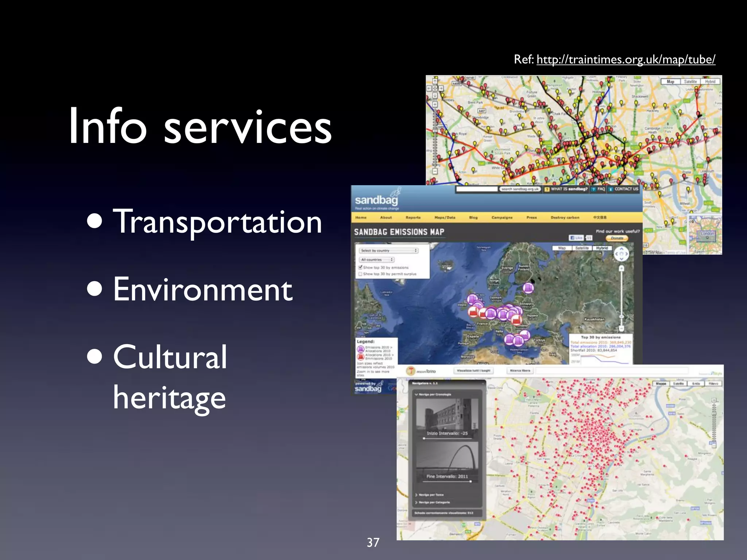The image size is (747, 560).
Task: Select Hybrid view on the tube map
Action: click(710, 82)
